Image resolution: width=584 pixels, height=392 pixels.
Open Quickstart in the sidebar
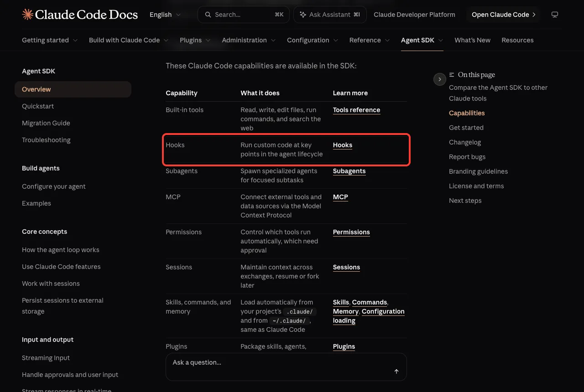click(x=38, y=106)
